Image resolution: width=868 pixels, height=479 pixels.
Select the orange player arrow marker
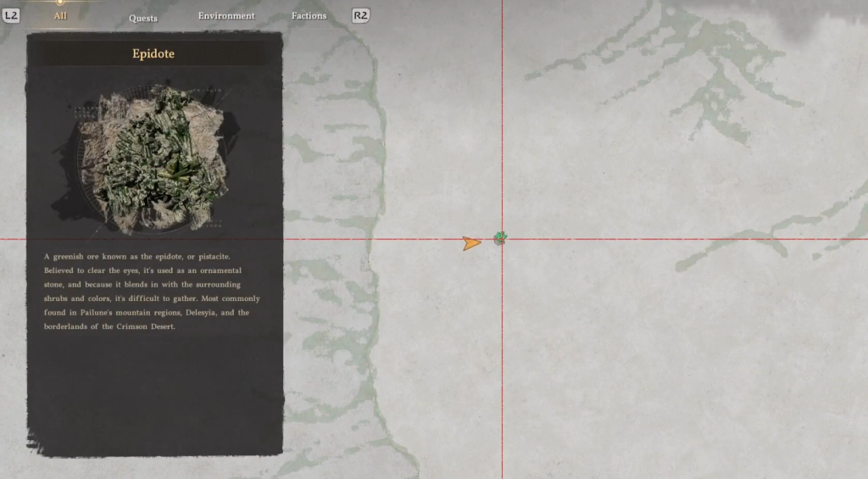pyautogui.click(x=471, y=243)
